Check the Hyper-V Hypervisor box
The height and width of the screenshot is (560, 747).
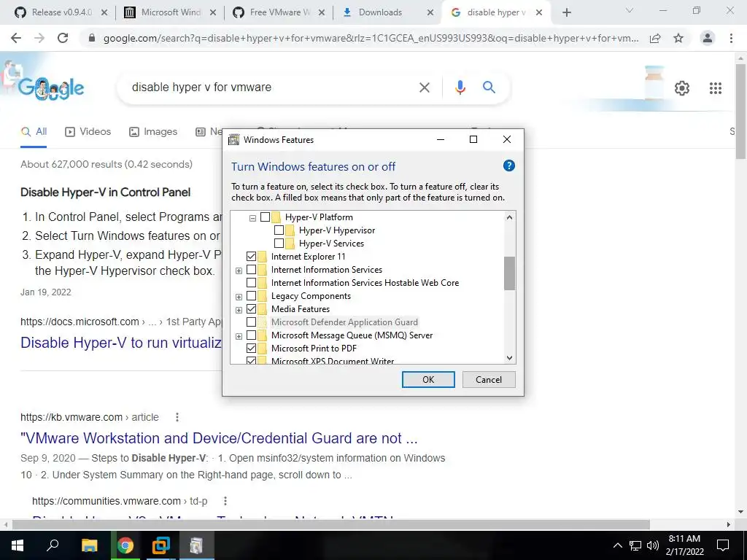point(279,230)
